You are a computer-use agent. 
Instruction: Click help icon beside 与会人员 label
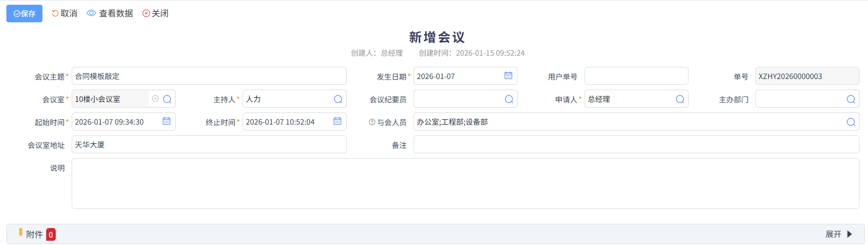tap(372, 122)
